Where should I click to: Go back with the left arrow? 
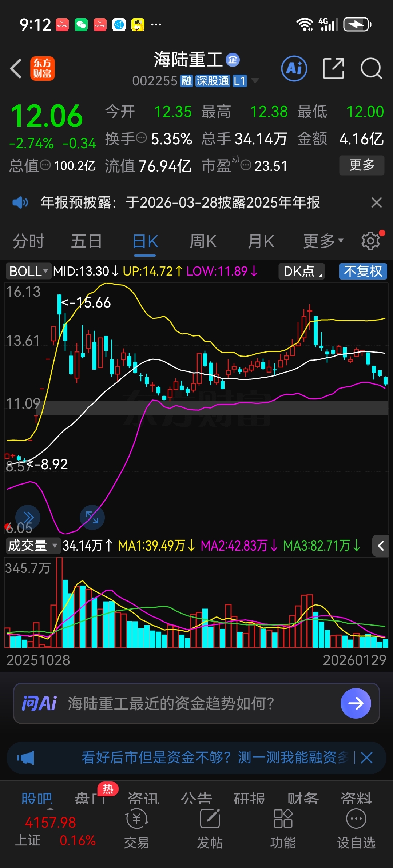click(x=16, y=68)
